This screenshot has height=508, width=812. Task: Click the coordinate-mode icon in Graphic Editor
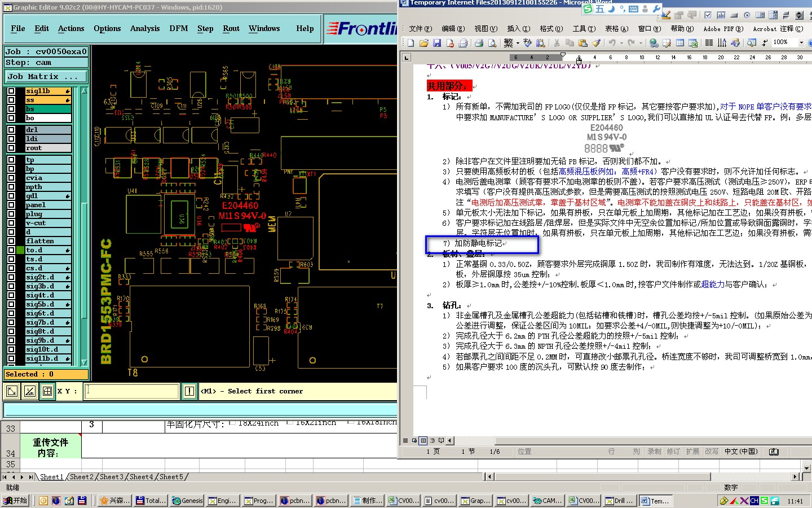(30, 391)
